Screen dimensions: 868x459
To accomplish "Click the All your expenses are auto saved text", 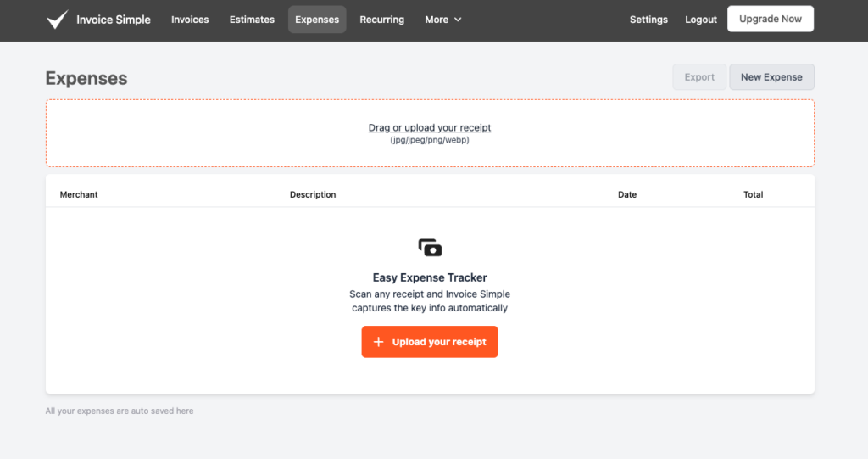I will coord(120,411).
